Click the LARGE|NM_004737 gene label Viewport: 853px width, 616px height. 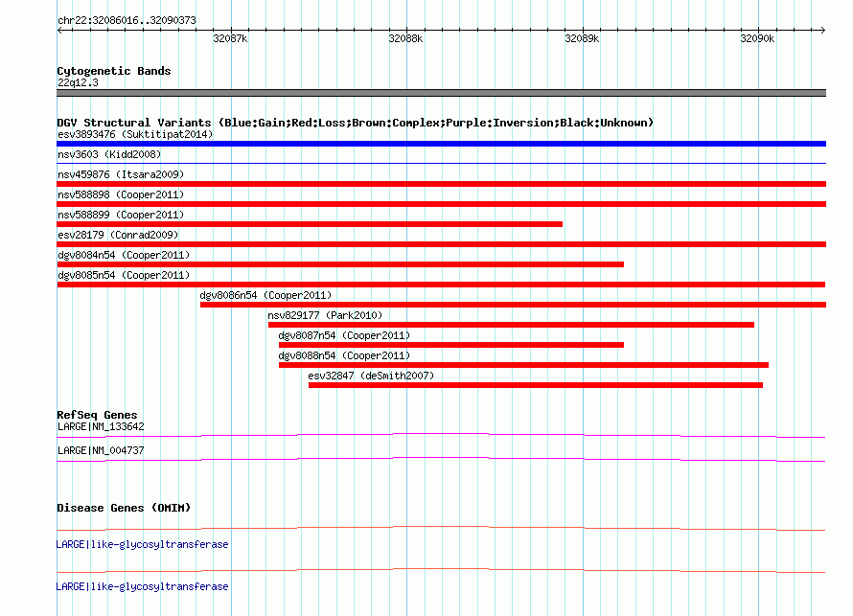(101, 450)
